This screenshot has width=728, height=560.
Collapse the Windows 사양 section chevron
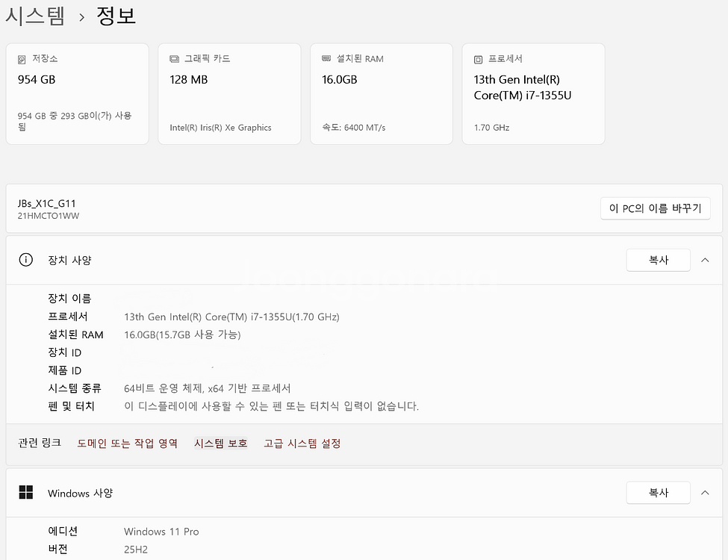tap(705, 493)
